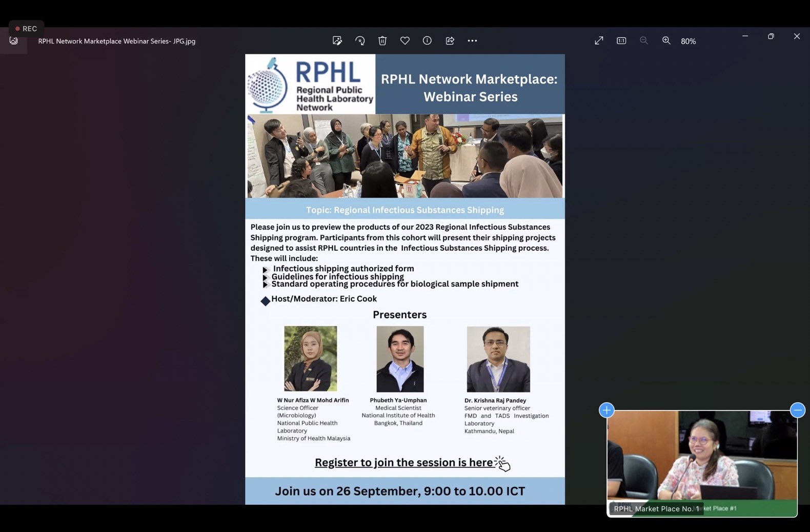
Task: Click the Host/Moderator: Eric Cook line
Action: click(x=324, y=299)
